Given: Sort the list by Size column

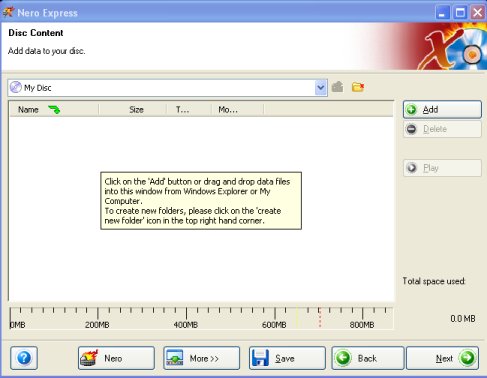Looking at the screenshot, I should [x=133, y=110].
